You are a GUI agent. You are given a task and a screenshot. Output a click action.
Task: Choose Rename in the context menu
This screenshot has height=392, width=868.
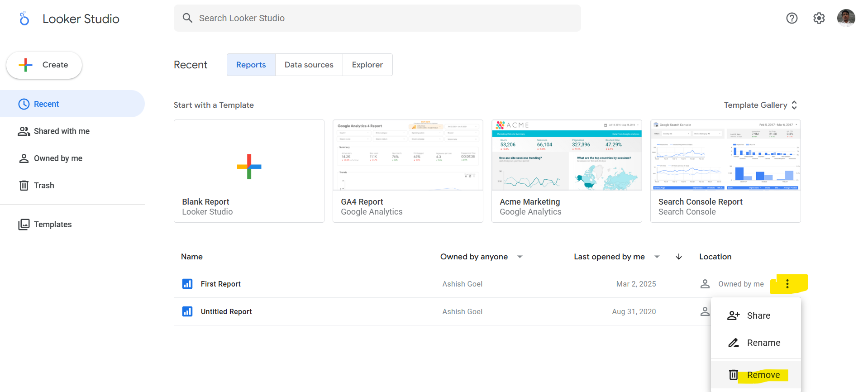[x=763, y=343]
